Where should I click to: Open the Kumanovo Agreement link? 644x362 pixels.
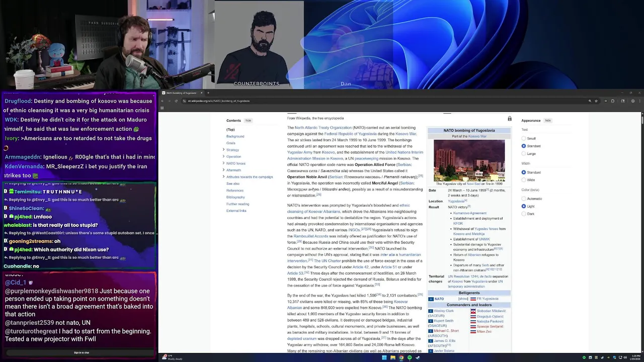click(470, 213)
